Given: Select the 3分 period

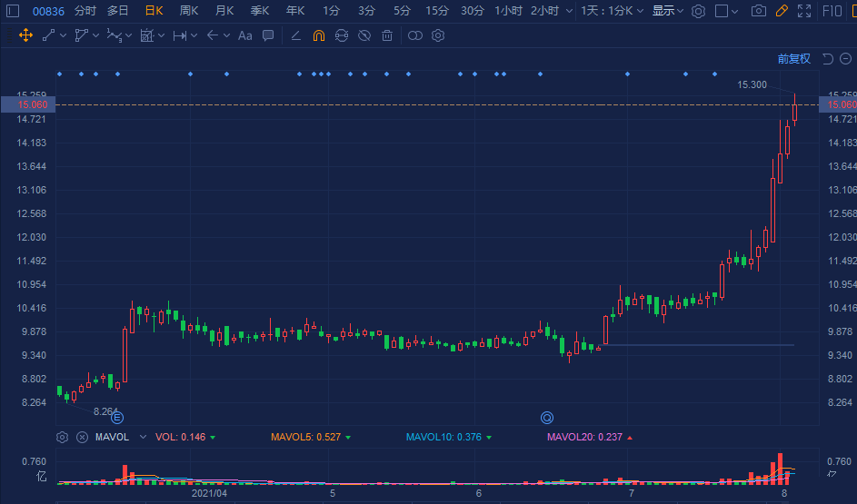Looking at the screenshot, I should point(367,11).
